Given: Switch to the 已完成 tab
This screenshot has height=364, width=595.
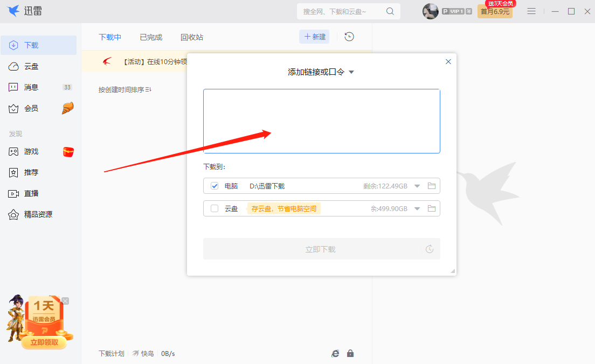Looking at the screenshot, I should click(150, 37).
